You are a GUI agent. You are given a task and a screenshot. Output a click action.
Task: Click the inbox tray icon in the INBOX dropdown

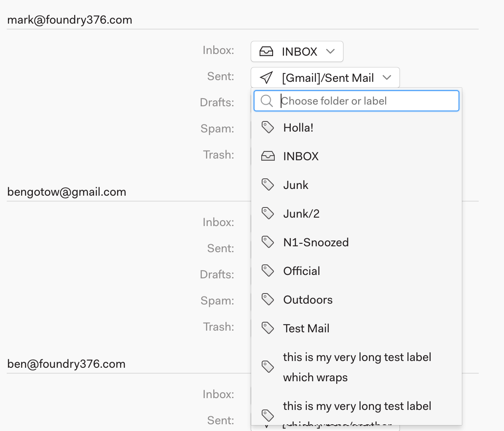click(x=267, y=51)
